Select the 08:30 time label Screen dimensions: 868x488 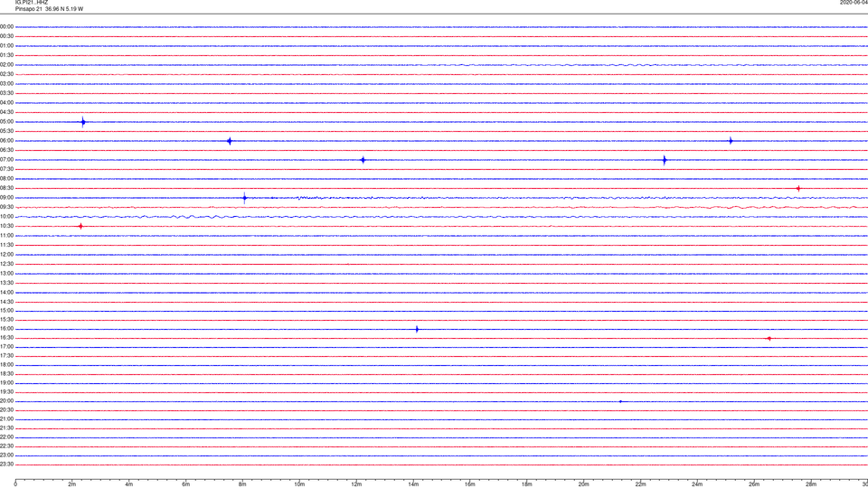(6, 188)
